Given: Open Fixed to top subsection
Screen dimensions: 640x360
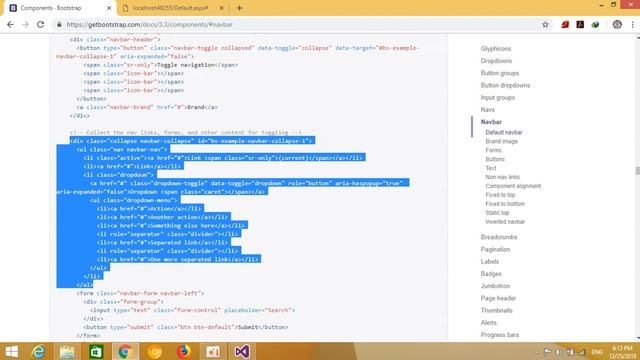Looking at the screenshot, I should 500,195.
